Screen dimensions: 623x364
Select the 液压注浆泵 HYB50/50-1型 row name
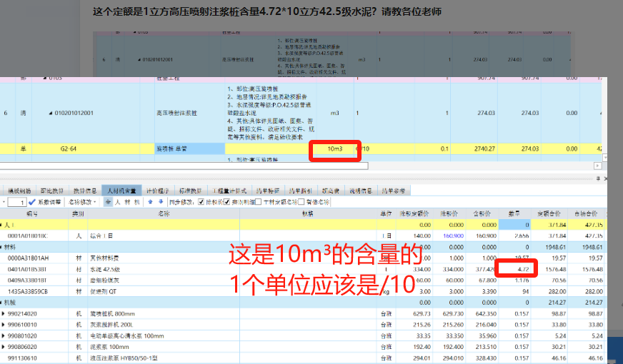[x=124, y=358]
